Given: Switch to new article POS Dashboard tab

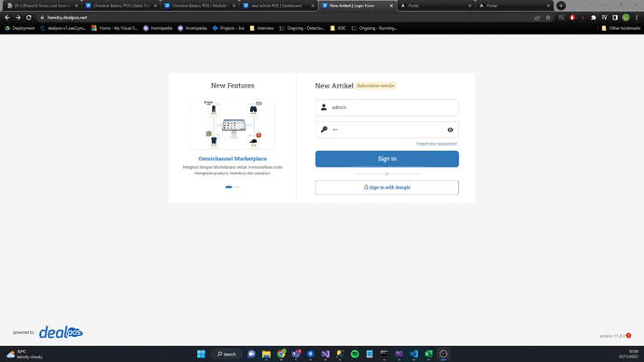Looking at the screenshot, I should 278,6.
